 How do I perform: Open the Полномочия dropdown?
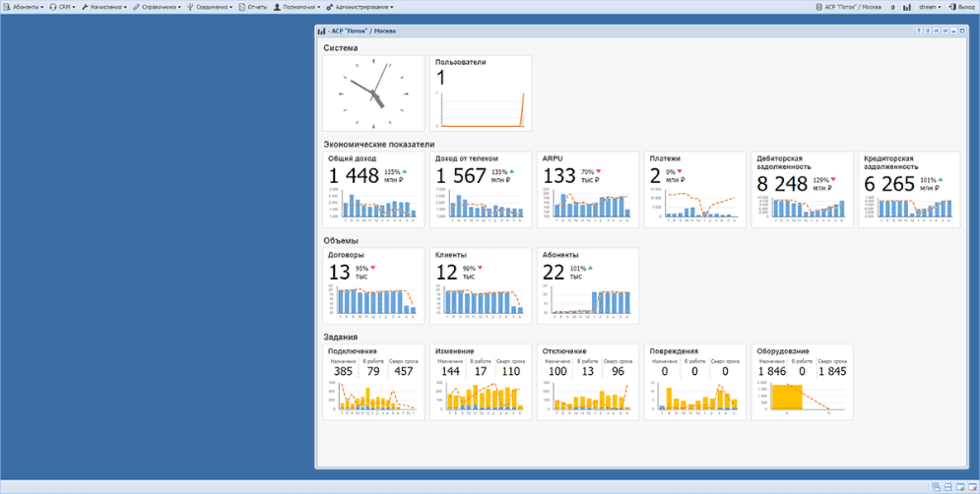pyautogui.click(x=297, y=7)
